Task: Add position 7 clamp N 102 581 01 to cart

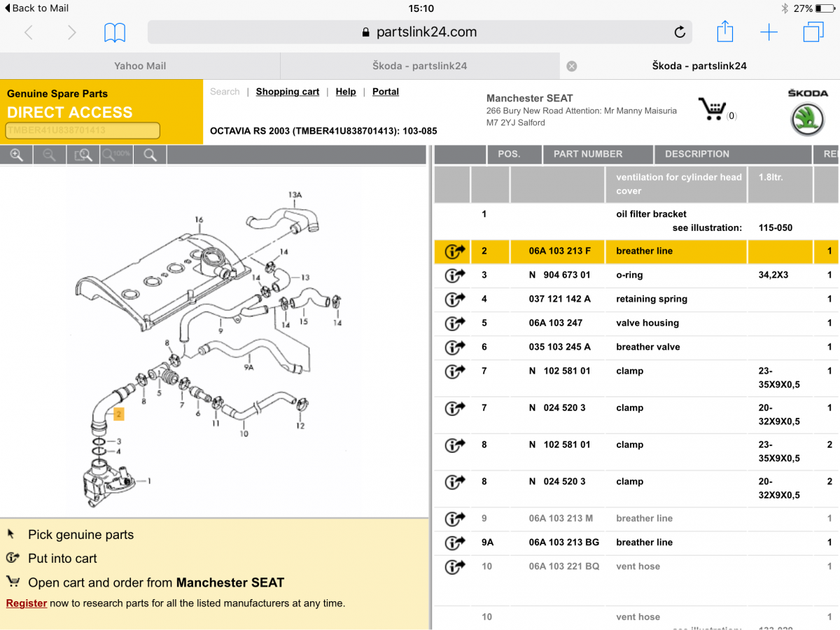Action: click(455, 371)
